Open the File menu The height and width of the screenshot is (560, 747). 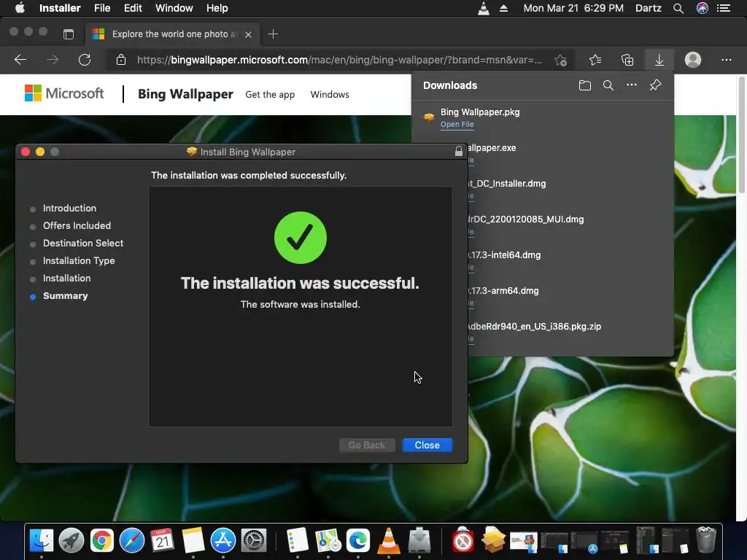click(x=102, y=8)
